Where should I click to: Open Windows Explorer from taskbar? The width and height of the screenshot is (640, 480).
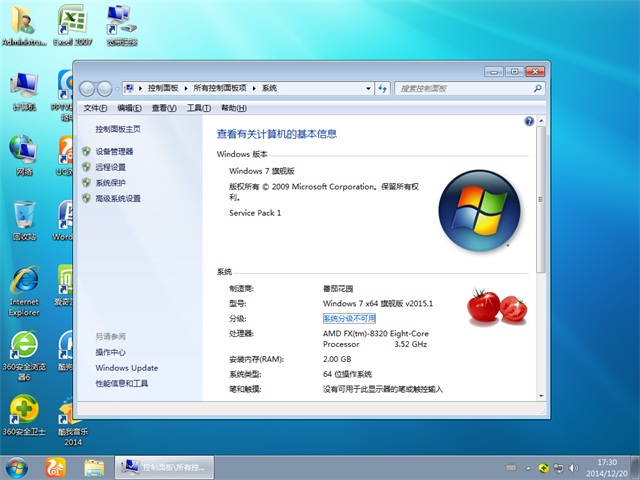(x=94, y=468)
